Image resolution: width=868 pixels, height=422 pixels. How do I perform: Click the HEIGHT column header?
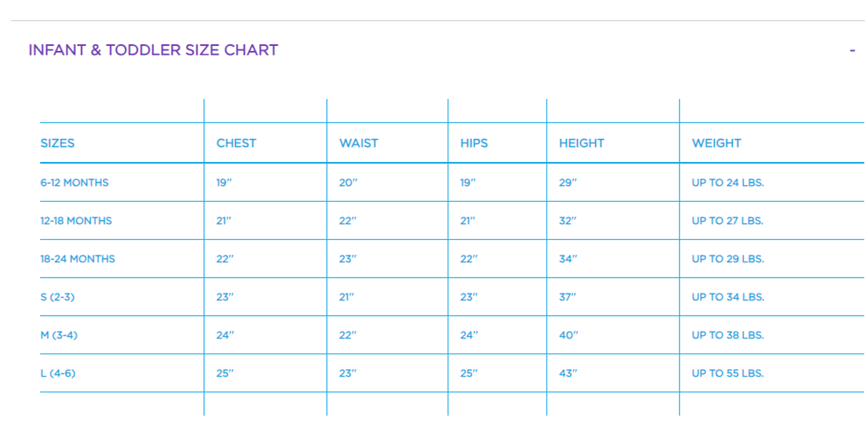point(581,143)
